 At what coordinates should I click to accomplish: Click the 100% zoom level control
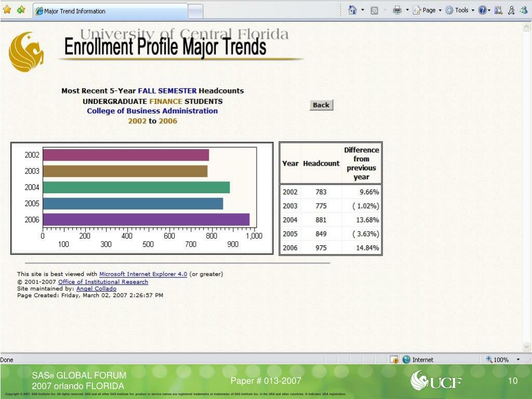[x=498, y=360]
